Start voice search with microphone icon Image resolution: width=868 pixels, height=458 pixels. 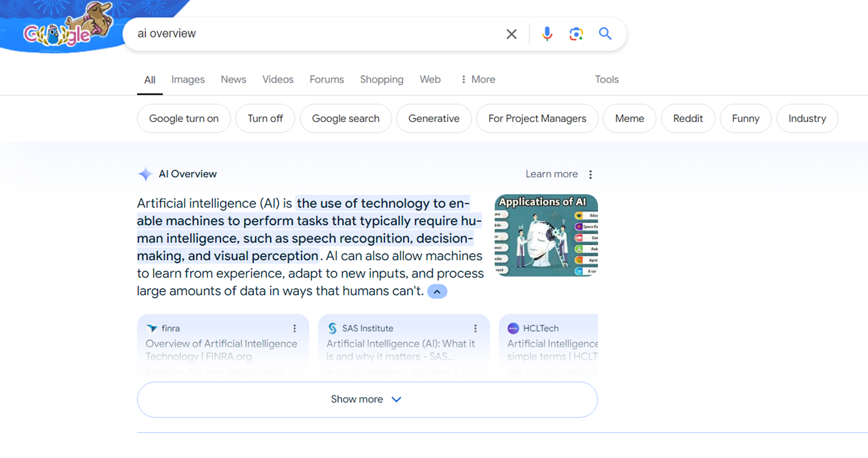click(x=547, y=34)
